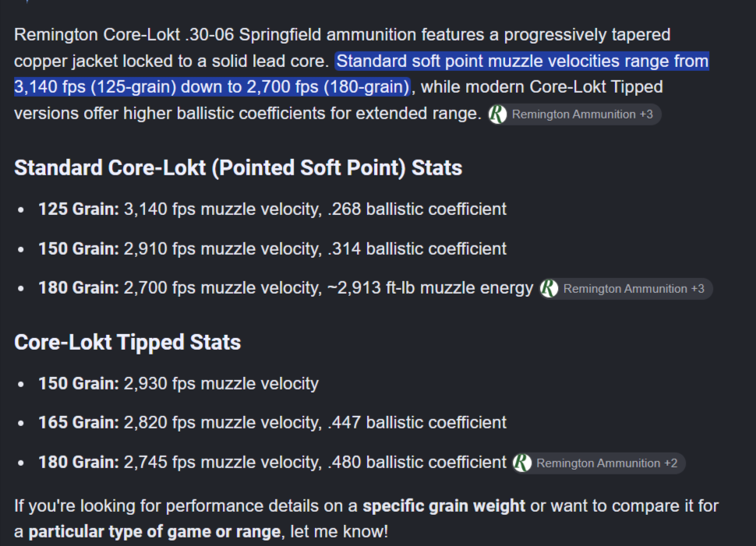Click the Standard Core-Lokt Stats heading
756x546 pixels.
(238, 167)
